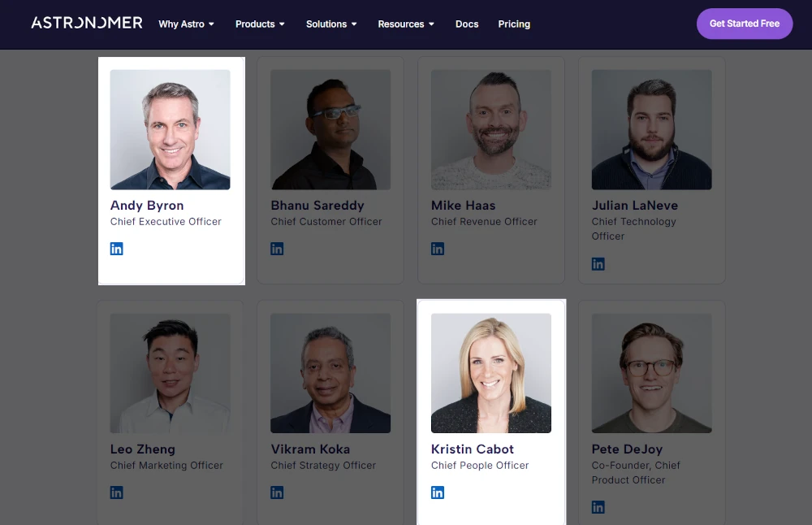Screen dimensions: 812x525
Task: Open Andy Byron's LinkedIn icon
Action: point(116,249)
